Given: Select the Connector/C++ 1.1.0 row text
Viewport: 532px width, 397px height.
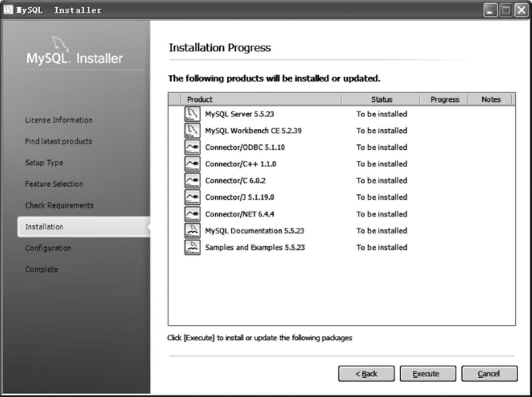Looking at the screenshot, I should [241, 164].
